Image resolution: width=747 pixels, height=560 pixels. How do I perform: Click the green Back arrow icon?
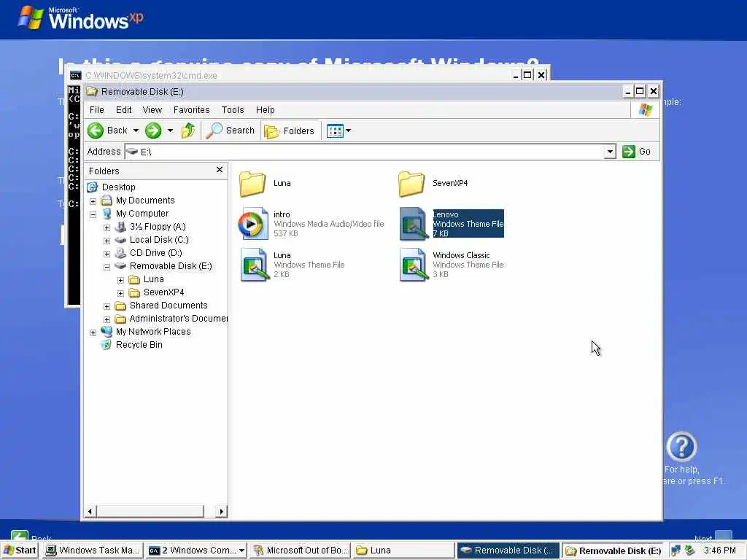tap(96, 131)
